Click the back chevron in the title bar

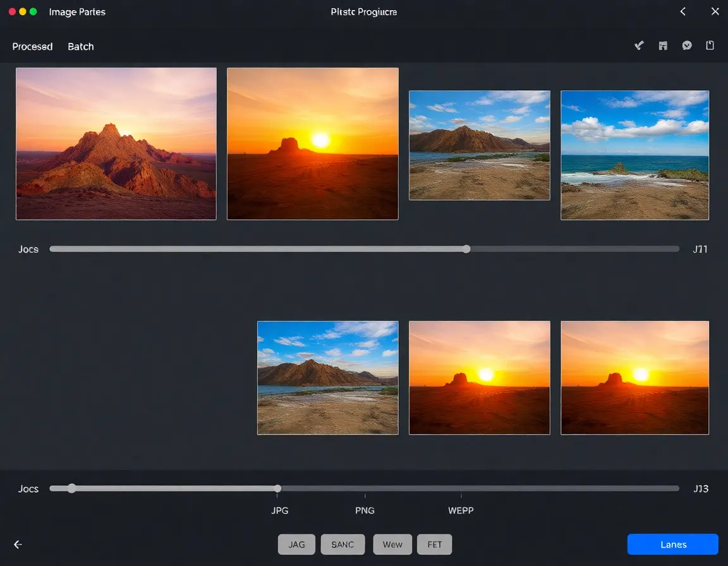(682, 11)
